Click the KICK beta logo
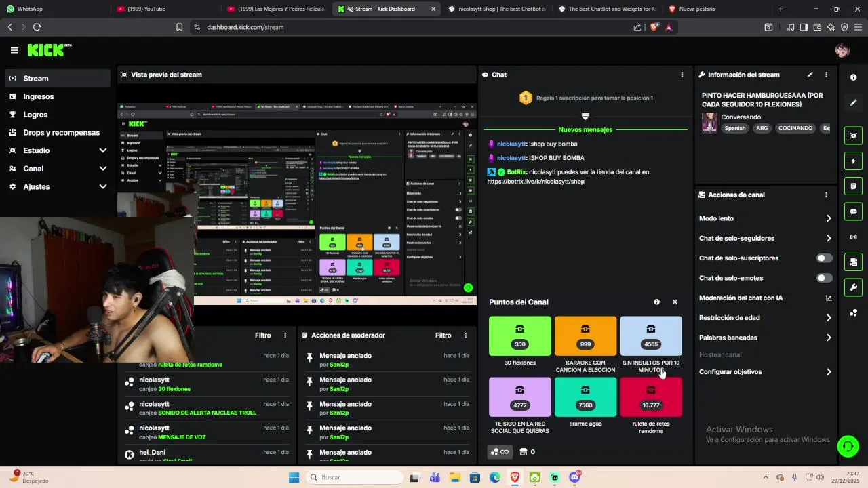The height and width of the screenshot is (488, 868). [x=49, y=50]
